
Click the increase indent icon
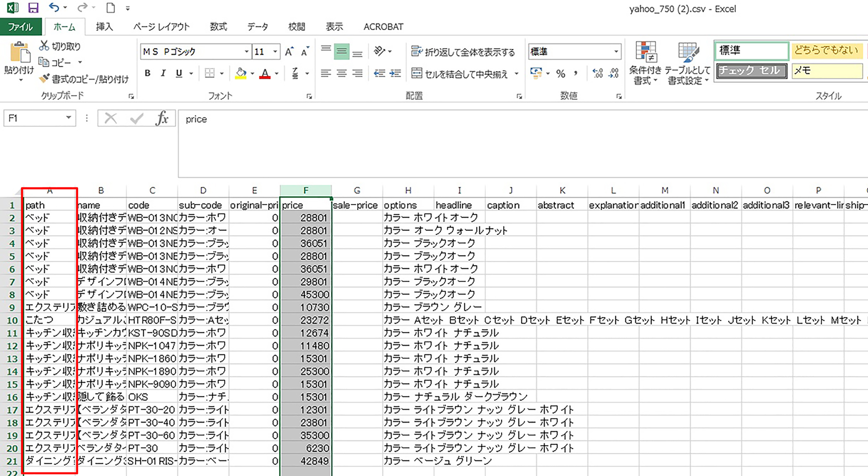coord(395,73)
